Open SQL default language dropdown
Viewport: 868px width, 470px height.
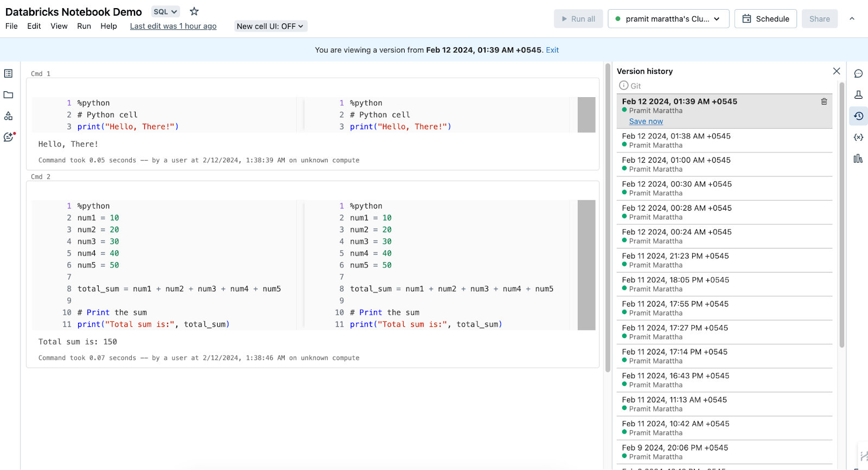tap(165, 11)
